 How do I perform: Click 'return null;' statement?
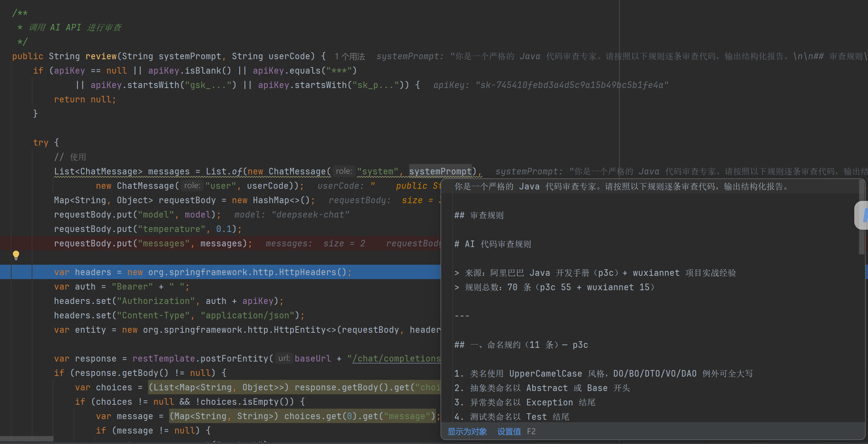[85, 99]
